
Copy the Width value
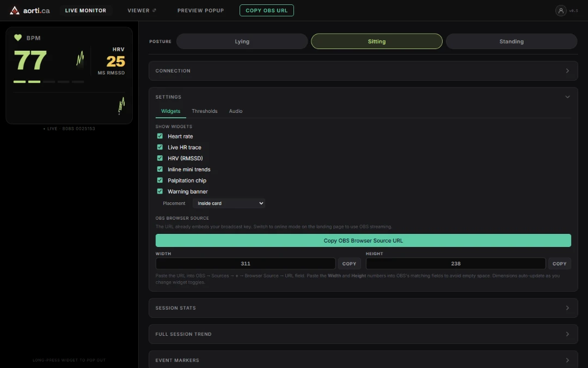pos(349,264)
